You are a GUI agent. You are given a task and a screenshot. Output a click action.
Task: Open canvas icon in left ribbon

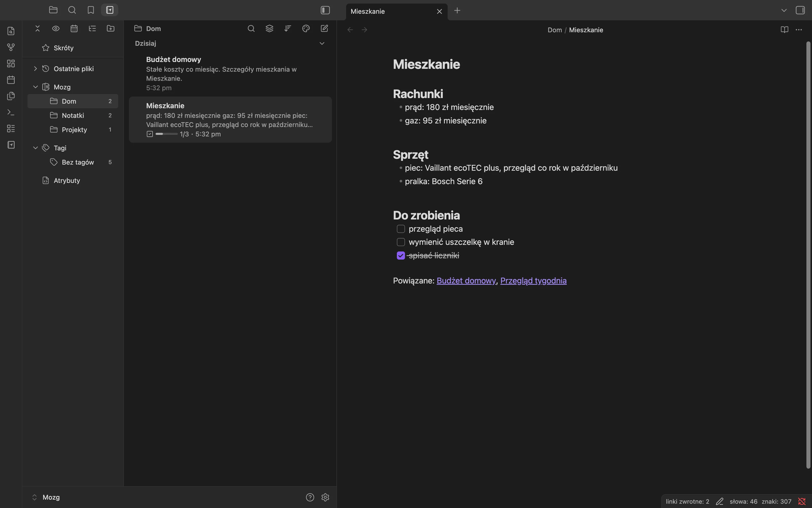point(11,63)
